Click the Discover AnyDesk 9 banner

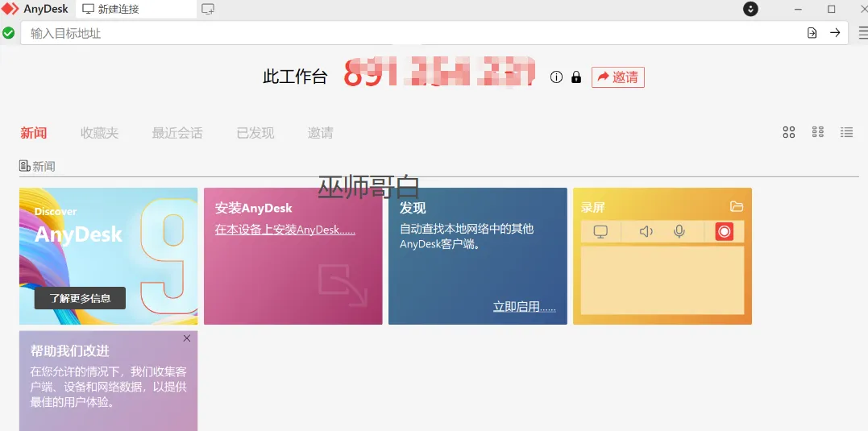point(109,255)
